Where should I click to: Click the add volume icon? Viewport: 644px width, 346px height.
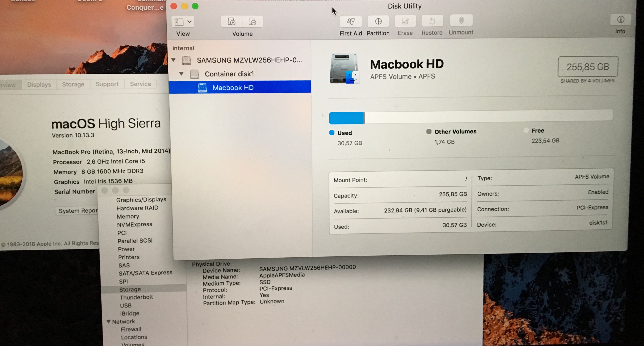click(232, 22)
